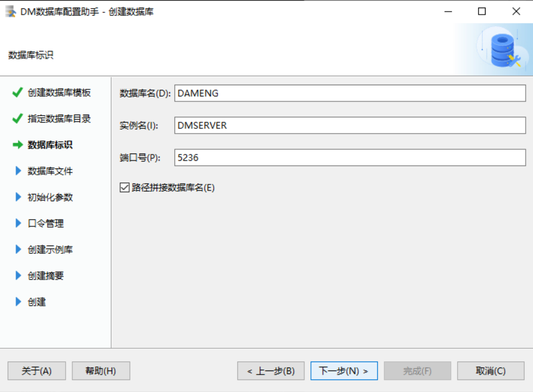The width and height of the screenshot is (533, 392).
Task: Go back with 上一步 button
Action: pos(271,371)
